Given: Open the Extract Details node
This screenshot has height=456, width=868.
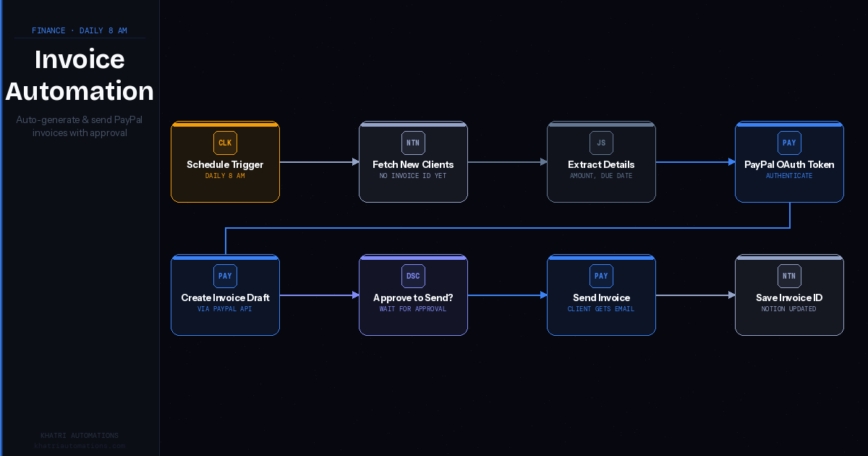Looking at the screenshot, I should point(601,165).
